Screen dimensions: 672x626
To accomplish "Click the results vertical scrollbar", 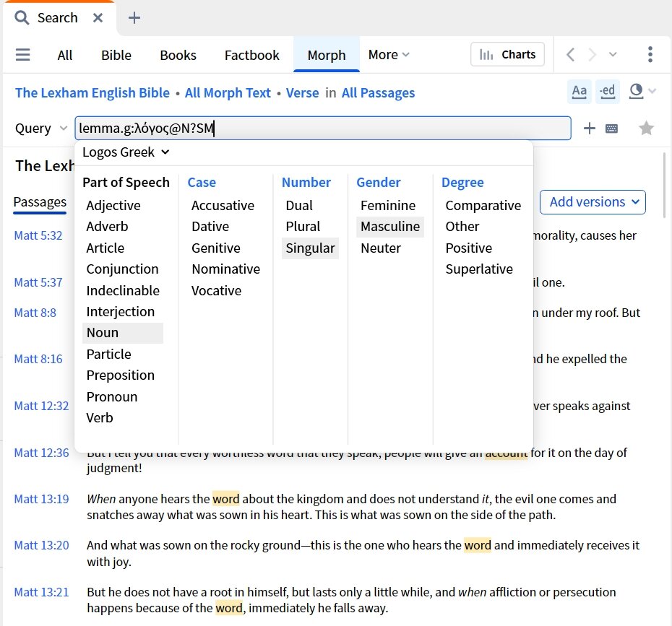I will click(665, 184).
